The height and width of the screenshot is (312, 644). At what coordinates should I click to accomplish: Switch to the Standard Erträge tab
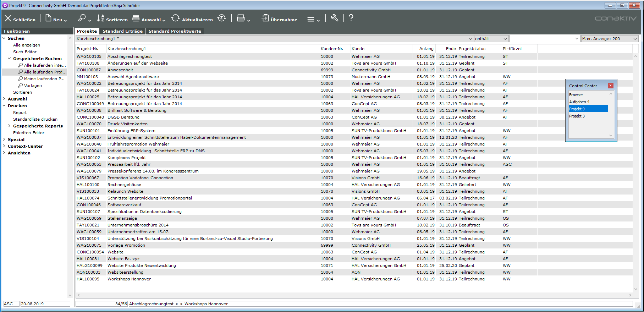coord(123,31)
